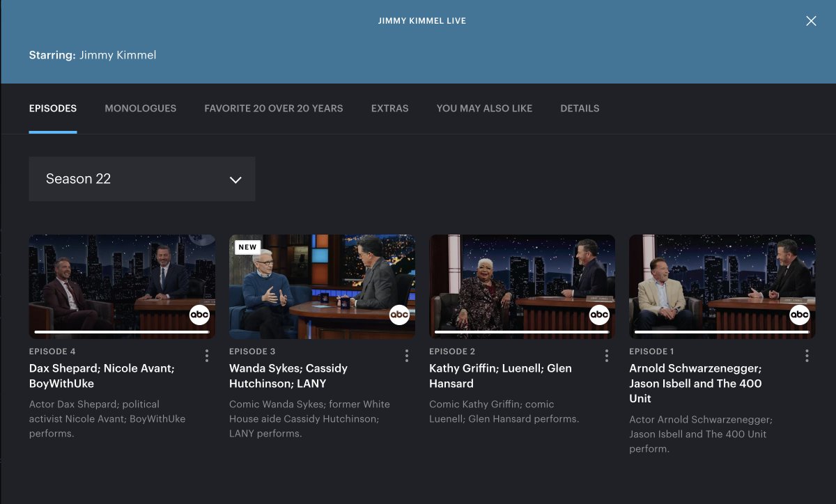Click the EPISODE 2 label
The height and width of the screenshot is (504, 836).
(x=452, y=352)
